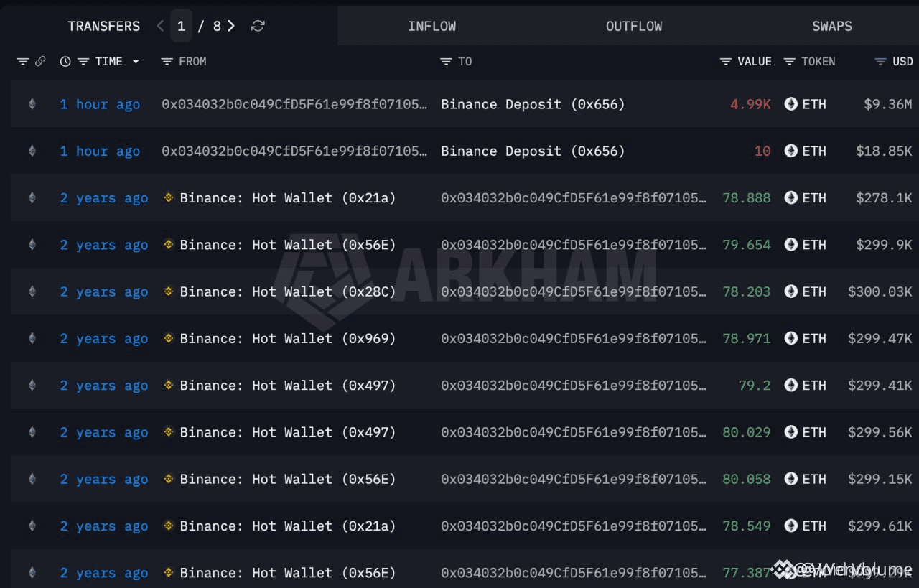Click the ETH token label in the 78.549 row
The image size is (919, 588).
[814, 526]
